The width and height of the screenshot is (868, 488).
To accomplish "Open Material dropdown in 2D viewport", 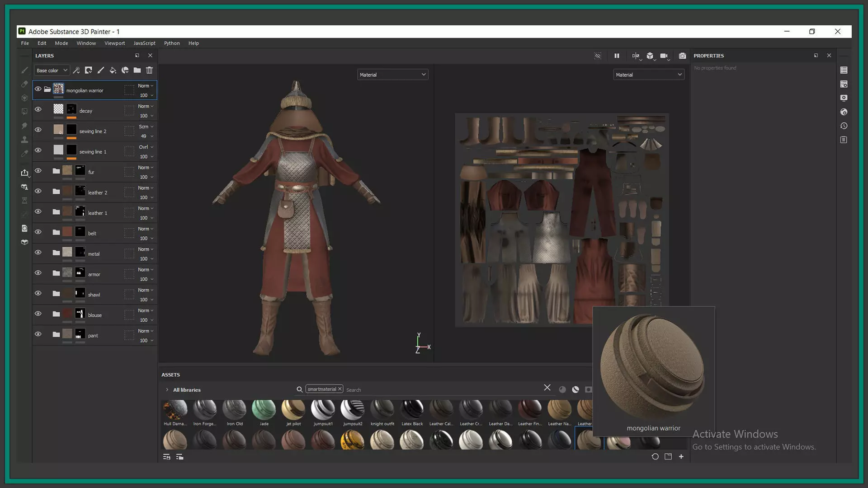I will (x=648, y=75).
